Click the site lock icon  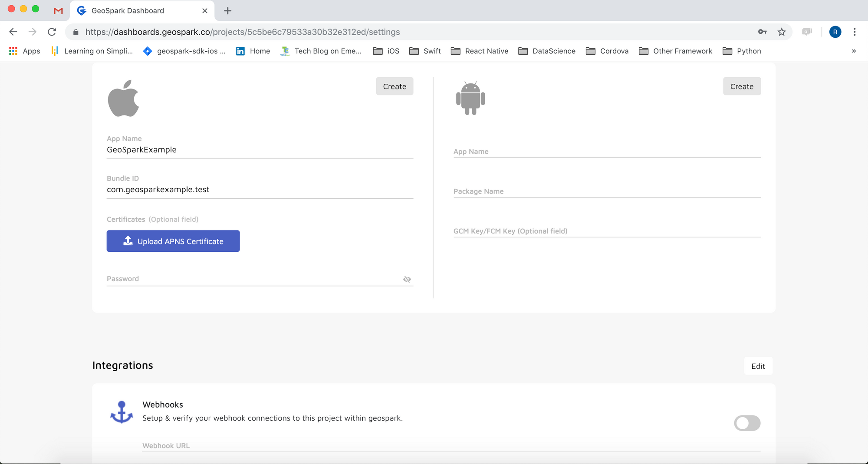76,32
